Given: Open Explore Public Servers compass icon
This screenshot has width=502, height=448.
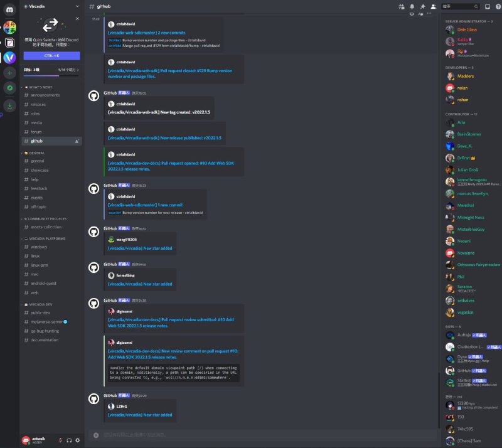Looking at the screenshot, I should click(x=9, y=88).
